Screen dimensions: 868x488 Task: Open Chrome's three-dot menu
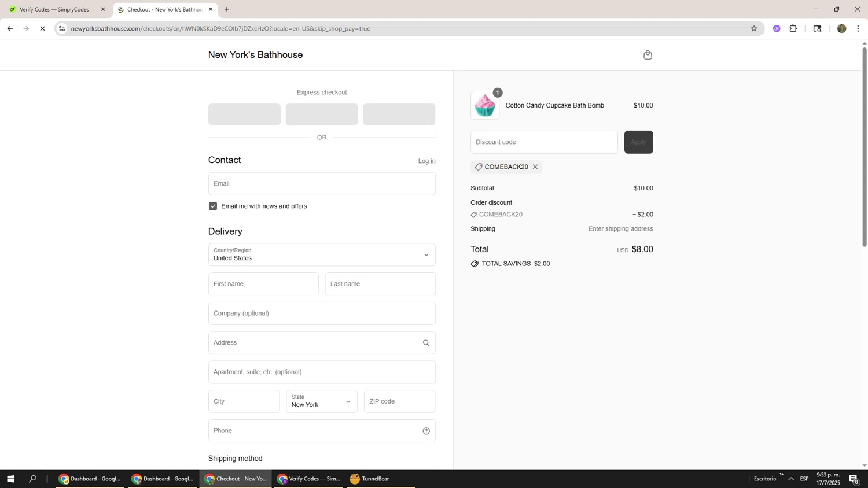click(x=858, y=28)
